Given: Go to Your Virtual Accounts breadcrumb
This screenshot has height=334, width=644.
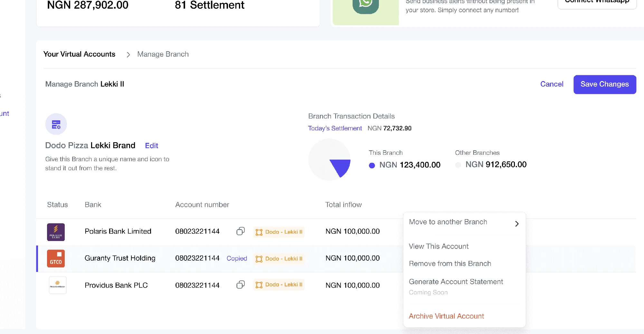Looking at the screenshot, I should click(x=79, y=54).
